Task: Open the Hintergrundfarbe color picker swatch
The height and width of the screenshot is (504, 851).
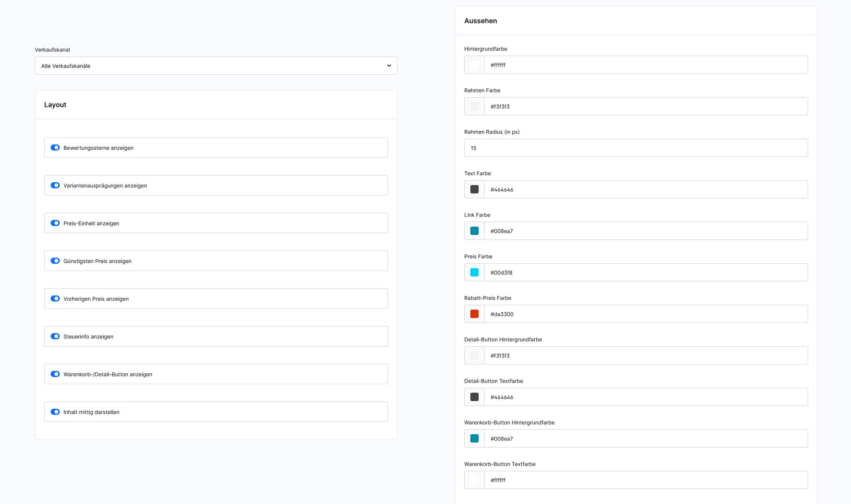Action: tap(474, 64)
